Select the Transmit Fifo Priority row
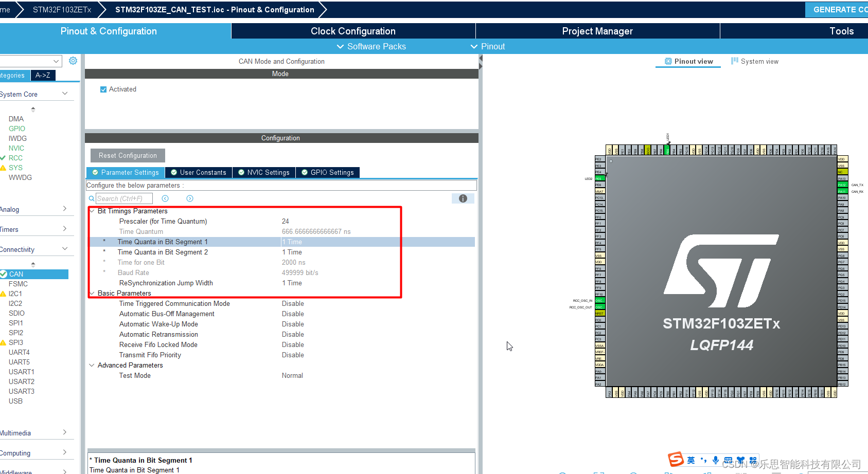Image resolution: width=868 pixels, height=474 pixels. tap(282, 355)
